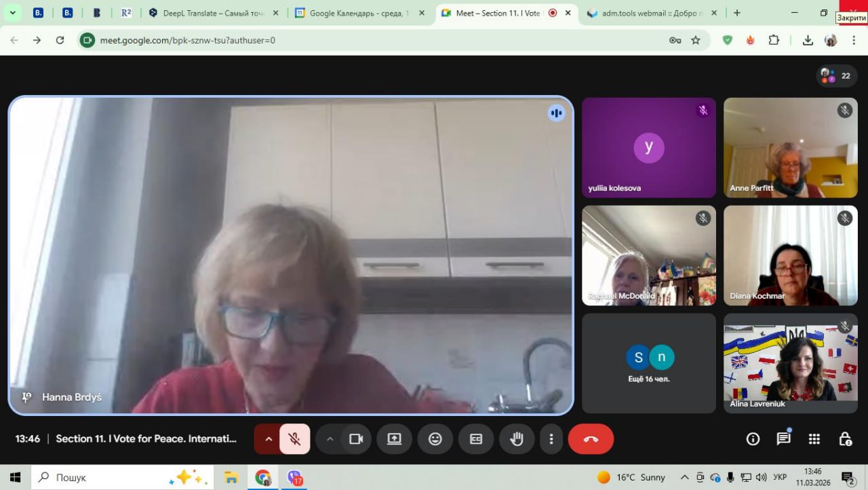Open host controls lock icon
868x490 pixels.
845,439
